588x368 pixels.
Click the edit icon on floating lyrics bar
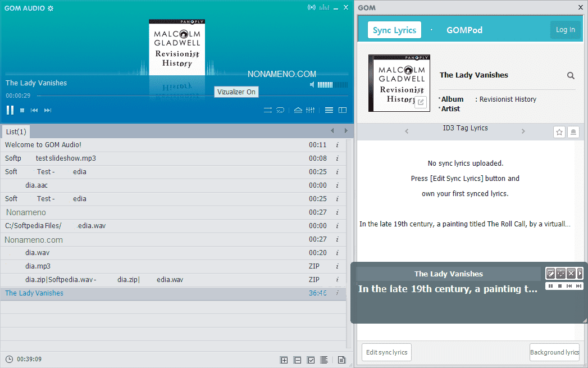[x=551, y=274]
